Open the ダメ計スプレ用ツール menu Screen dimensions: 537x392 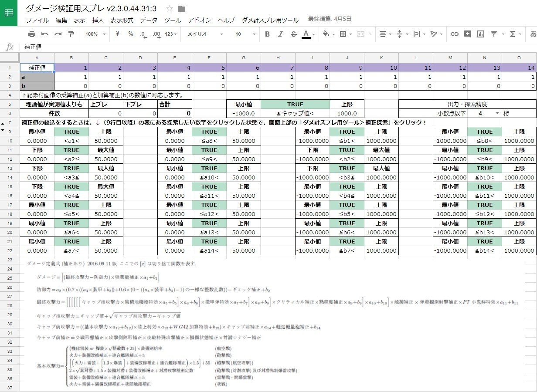[270, 20]
